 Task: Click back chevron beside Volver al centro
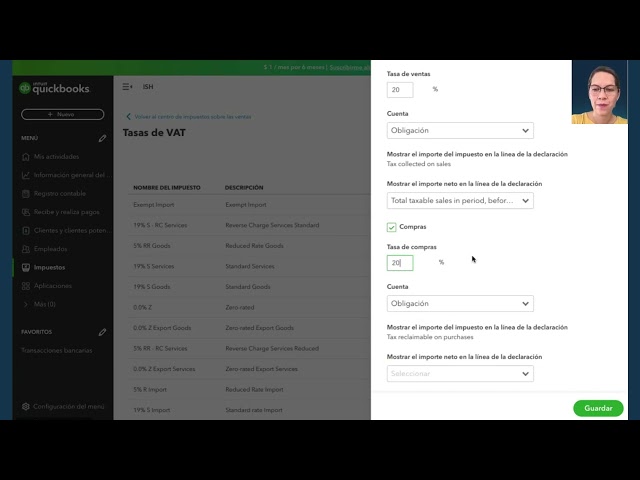[x=129, y=117]
